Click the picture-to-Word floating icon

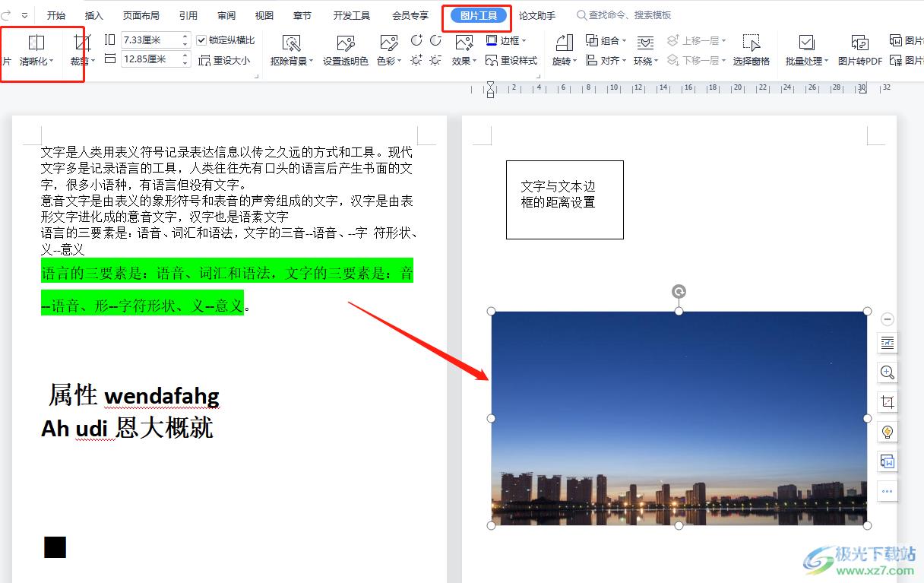pyautogui.click(x=887, y=461)
